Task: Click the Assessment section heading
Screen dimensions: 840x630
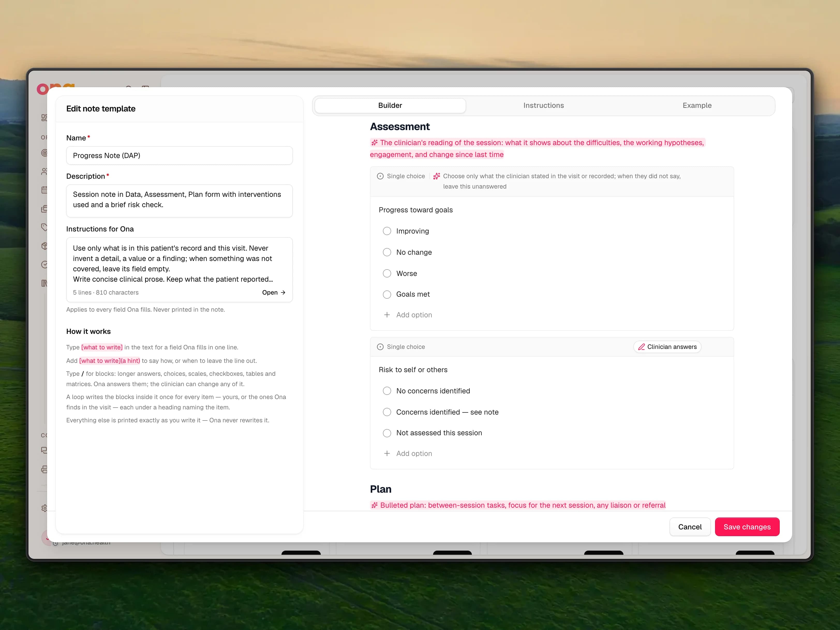Action: [x=400, y=126]
